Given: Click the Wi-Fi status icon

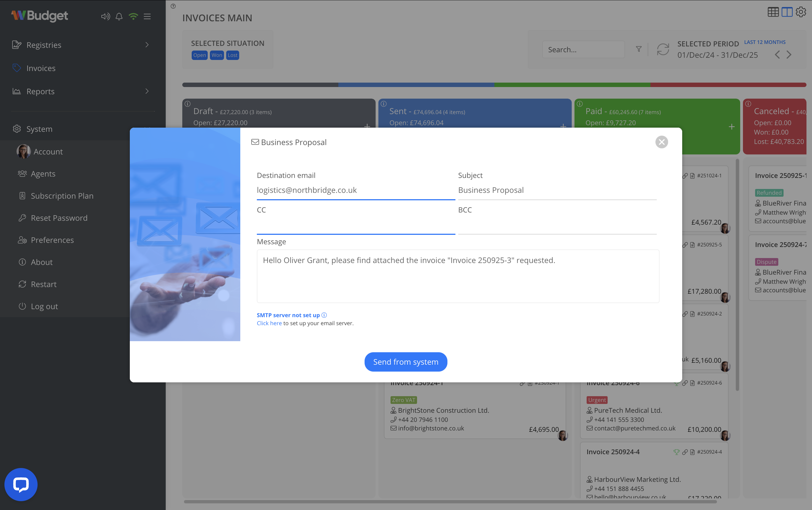Looking at the screenshot, I should [x=133, y=16].
